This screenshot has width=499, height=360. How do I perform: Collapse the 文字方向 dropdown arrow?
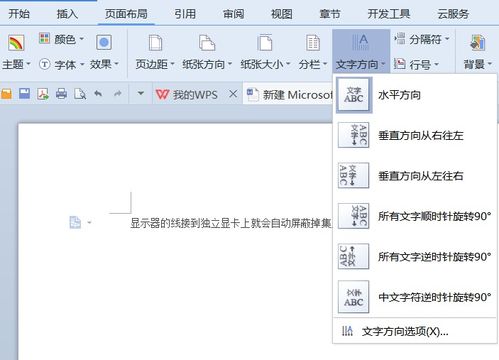[x=383, y=64]
